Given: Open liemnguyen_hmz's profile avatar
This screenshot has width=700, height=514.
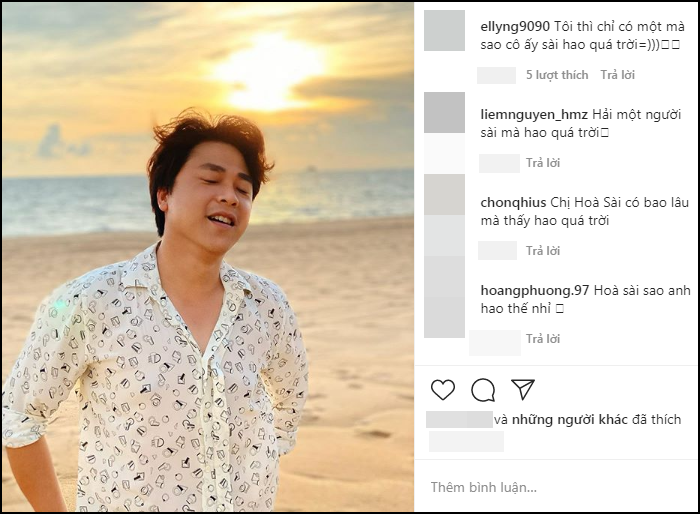Looking at the screenshot, I should 445,113.
